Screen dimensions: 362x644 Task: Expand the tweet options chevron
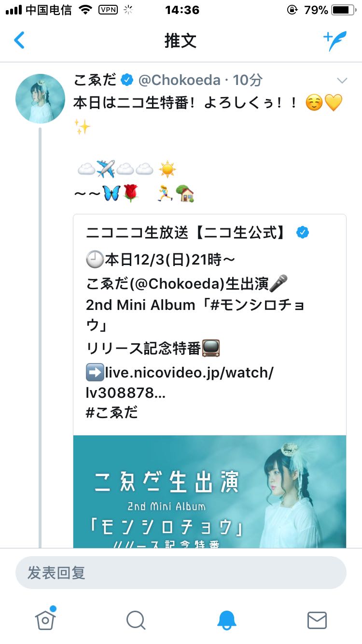(342, 81)
